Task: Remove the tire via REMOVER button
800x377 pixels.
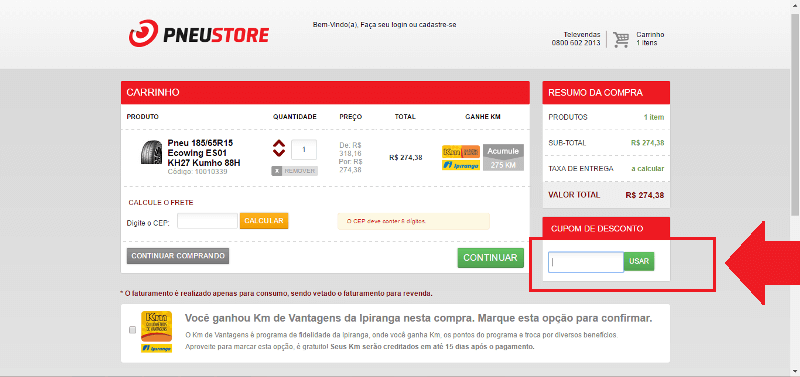Action: (294, 171)
